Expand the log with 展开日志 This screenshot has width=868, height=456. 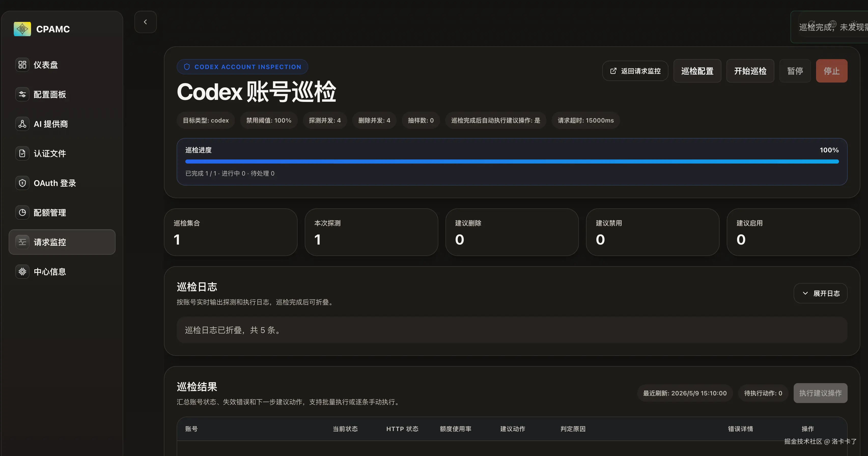(x=820, y=293)
